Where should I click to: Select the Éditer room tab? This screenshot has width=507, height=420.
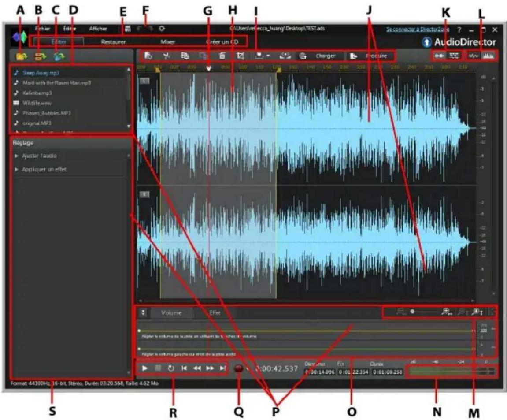point(59,42)
